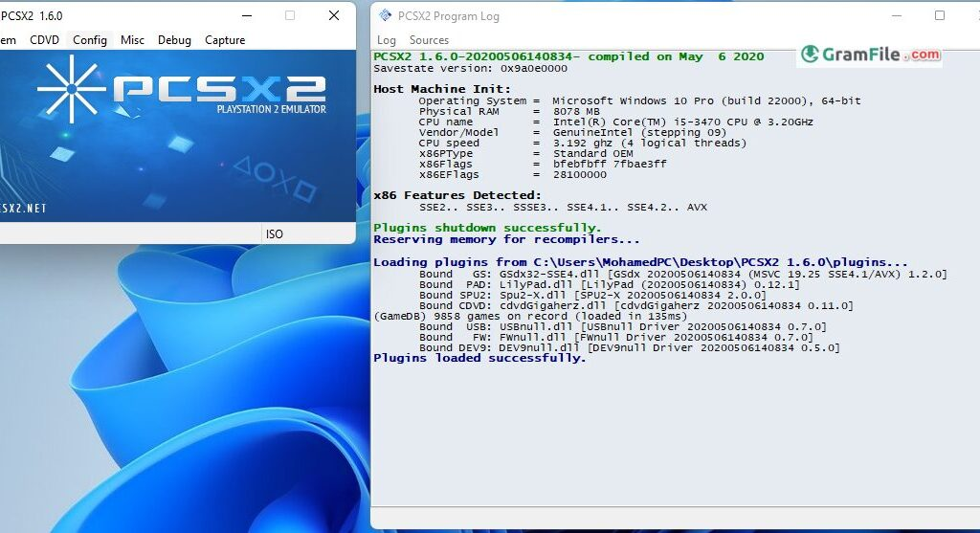This screenshot has height=533, width=980.
Task: Click the PCSX2 Program Log window icon
Action: (385, 15)
